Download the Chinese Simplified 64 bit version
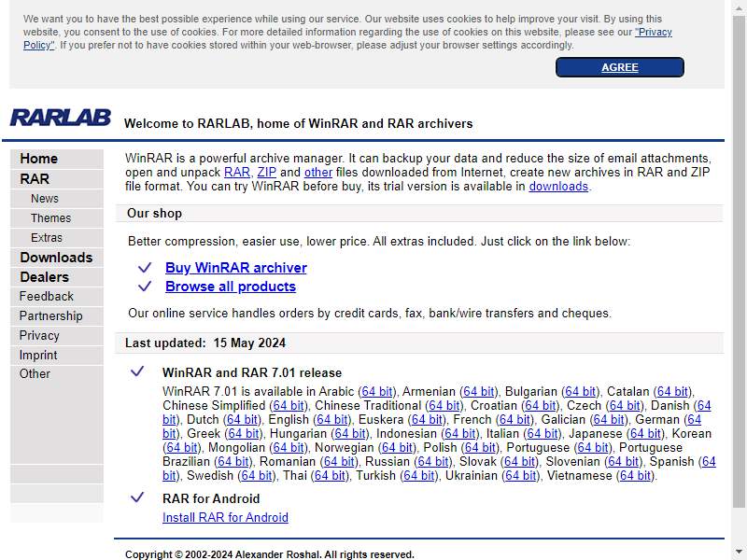 coord(289,405)
